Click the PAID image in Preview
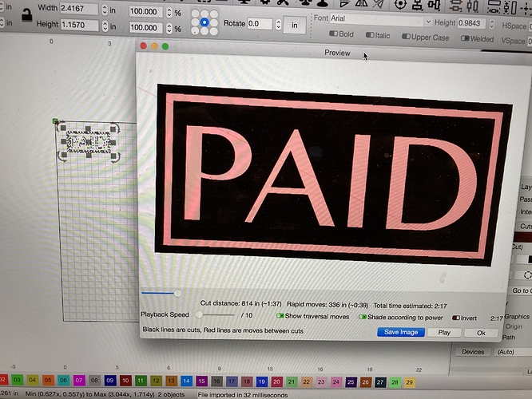 pyautogui.click(x=334, y=175)
